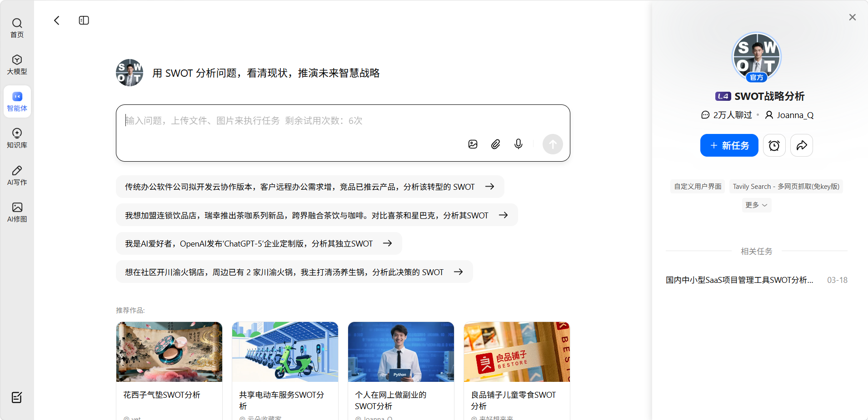Viewport: 868px width, 420px height.
Task: Open the alarm clock scheduled task icon
Action: coord(774,145)
